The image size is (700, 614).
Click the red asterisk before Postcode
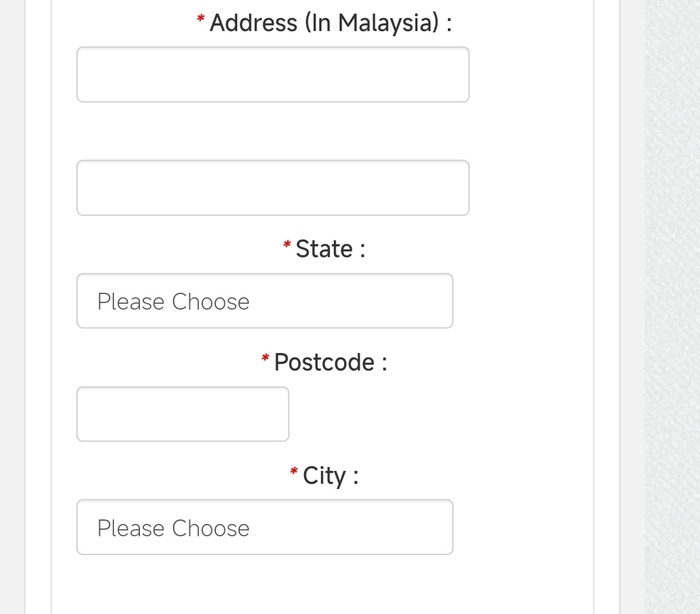click(265, 358)
